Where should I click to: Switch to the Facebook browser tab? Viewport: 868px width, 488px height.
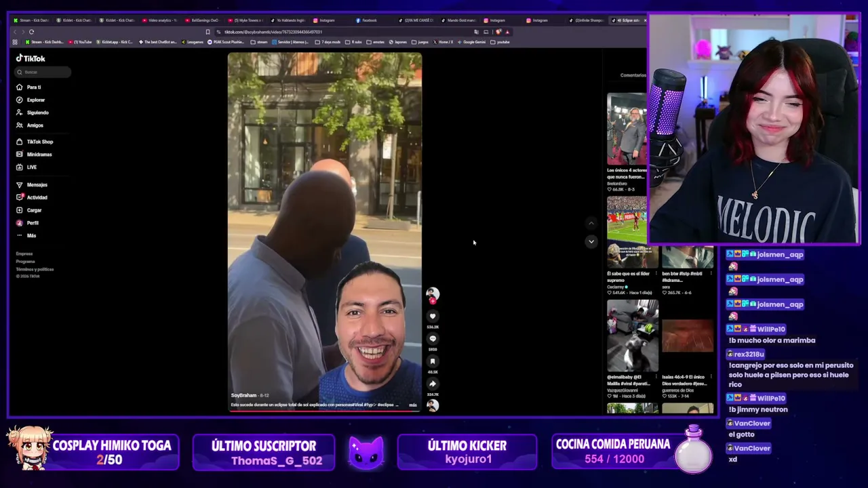367,20
